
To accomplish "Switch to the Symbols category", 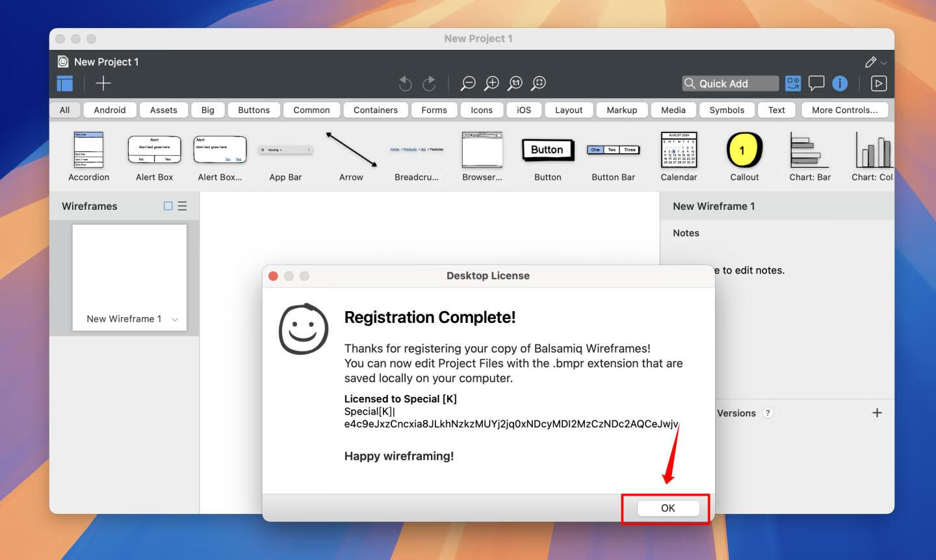I will coord(727,110).
